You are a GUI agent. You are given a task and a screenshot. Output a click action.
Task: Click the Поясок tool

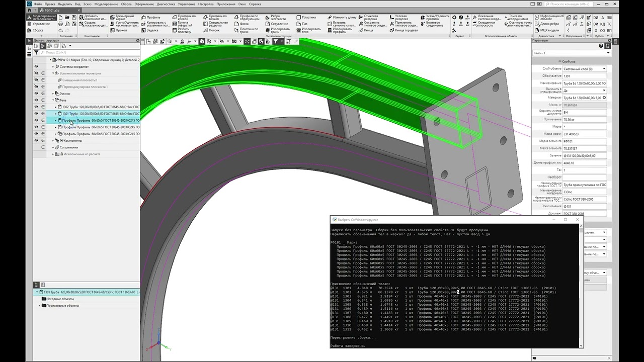[211, 30]
